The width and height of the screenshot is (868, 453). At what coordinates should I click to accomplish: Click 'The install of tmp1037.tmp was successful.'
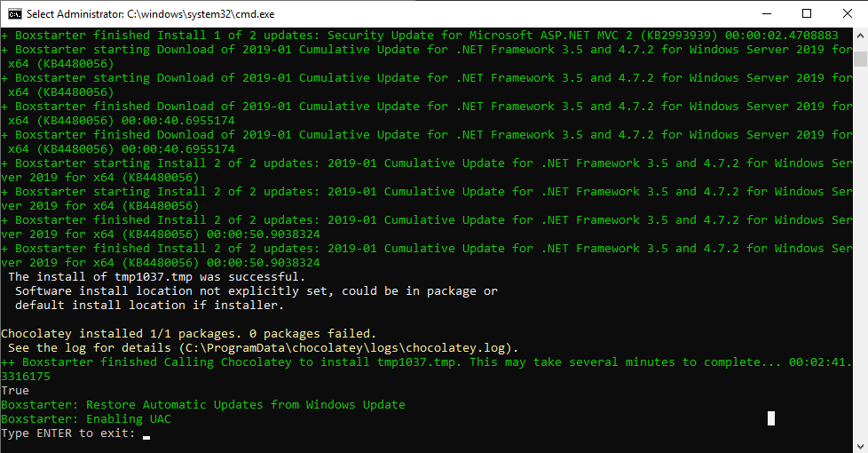[157, 276]
